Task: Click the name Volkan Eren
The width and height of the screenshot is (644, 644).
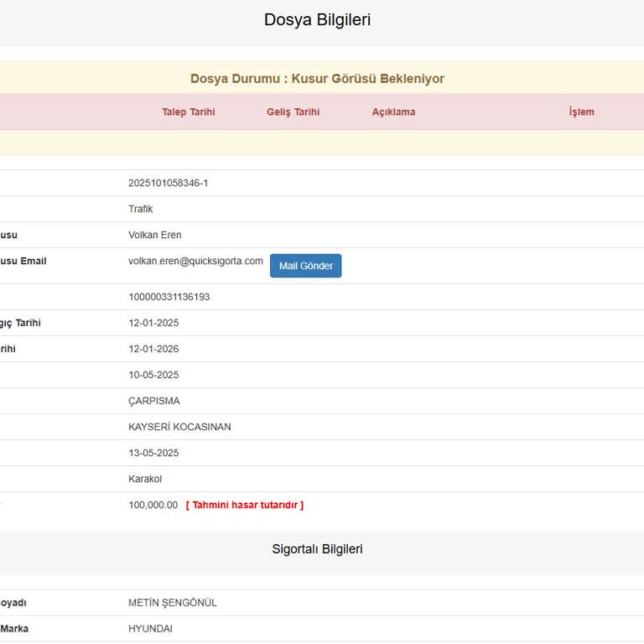Action: point(154,235)
